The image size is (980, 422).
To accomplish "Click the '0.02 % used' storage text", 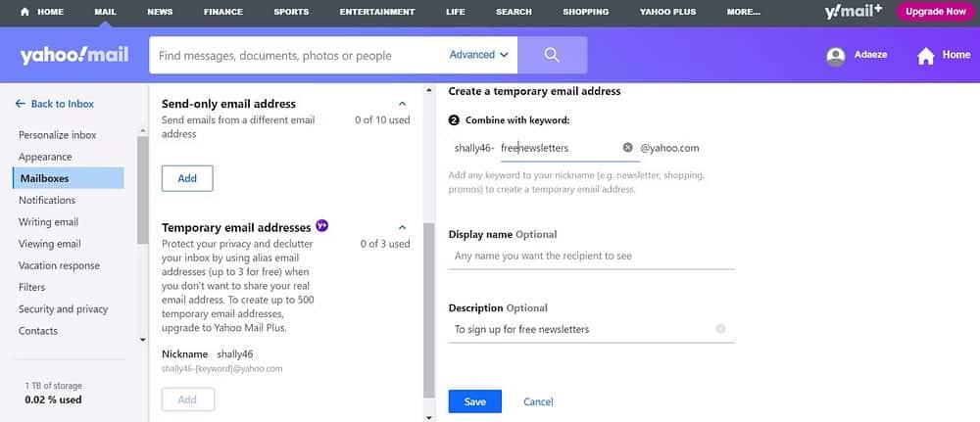I will pyautogui.click(x=53, y=399).
